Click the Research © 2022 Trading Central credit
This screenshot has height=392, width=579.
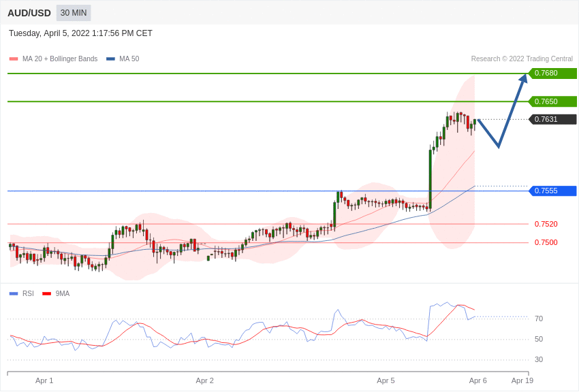pos(522,59)
